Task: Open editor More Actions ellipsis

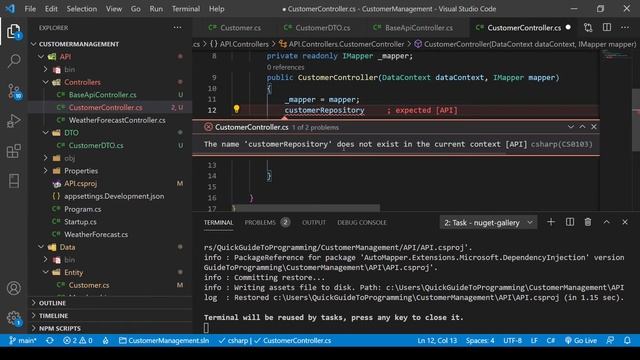Action: (625, 28)
